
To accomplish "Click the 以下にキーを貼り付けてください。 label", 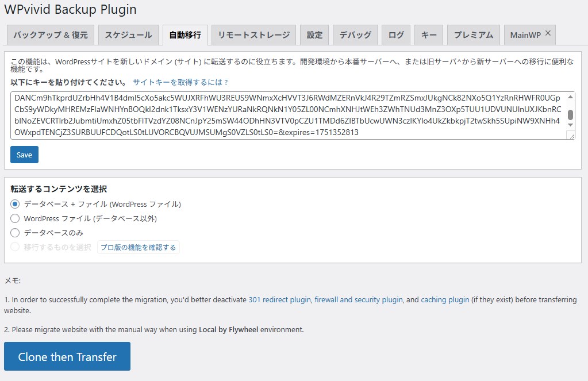I will point(69,82).
